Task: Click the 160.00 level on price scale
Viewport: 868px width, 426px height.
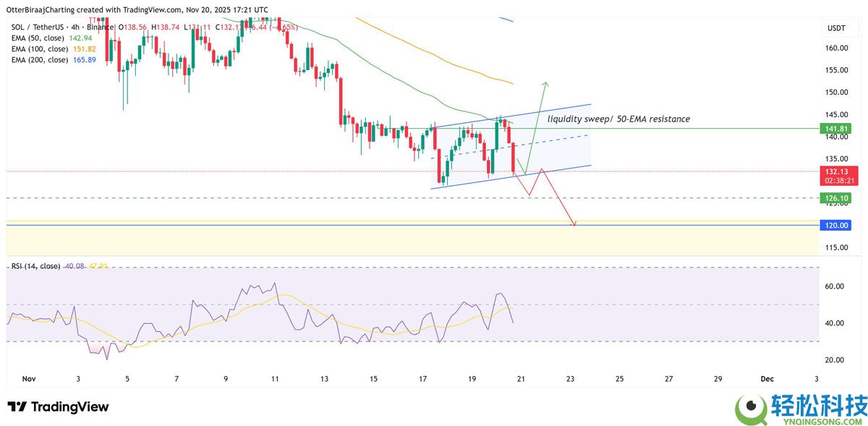Action: pyautogui.click(x=836, y=48)
